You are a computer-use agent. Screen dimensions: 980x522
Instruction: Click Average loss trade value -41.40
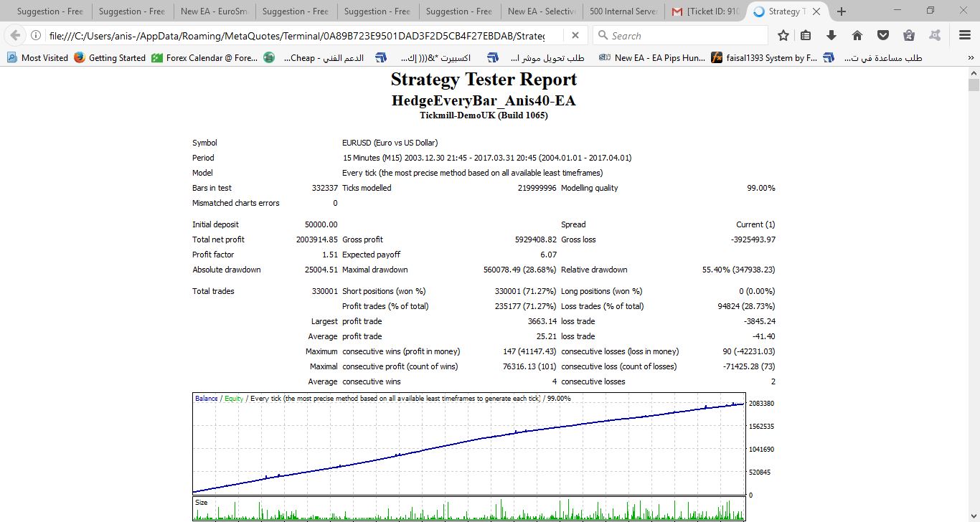[x=764, y=336]
